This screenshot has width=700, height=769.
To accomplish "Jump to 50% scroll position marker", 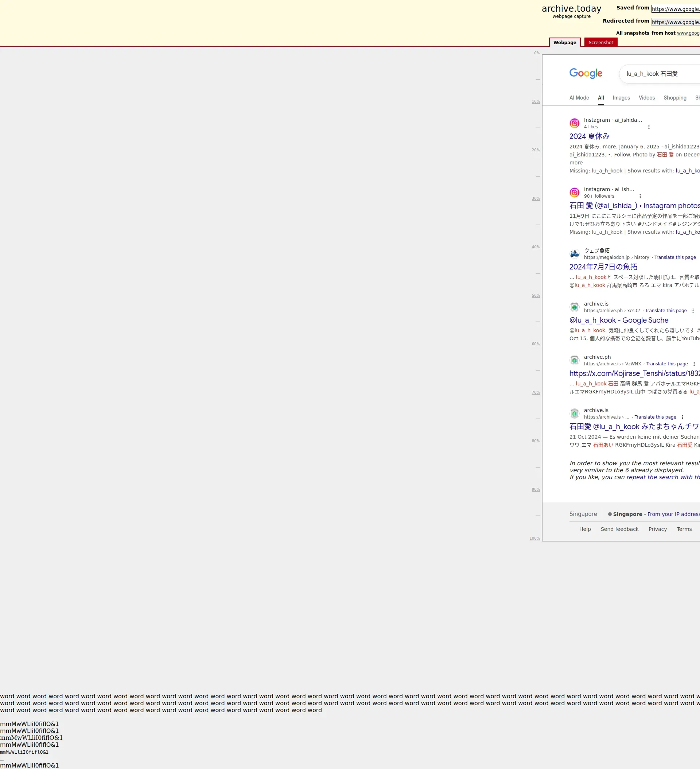I will point(536,296).
